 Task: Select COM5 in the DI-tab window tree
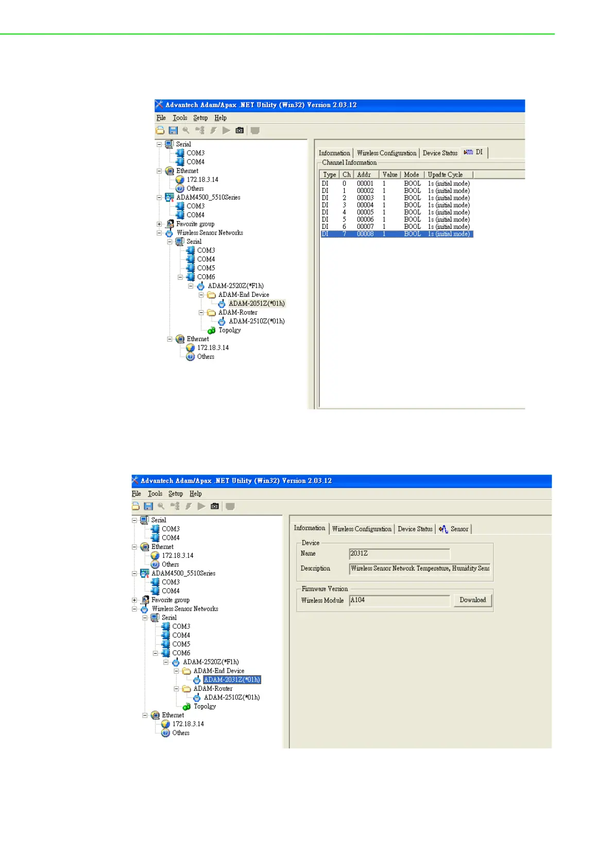point(206,269)
